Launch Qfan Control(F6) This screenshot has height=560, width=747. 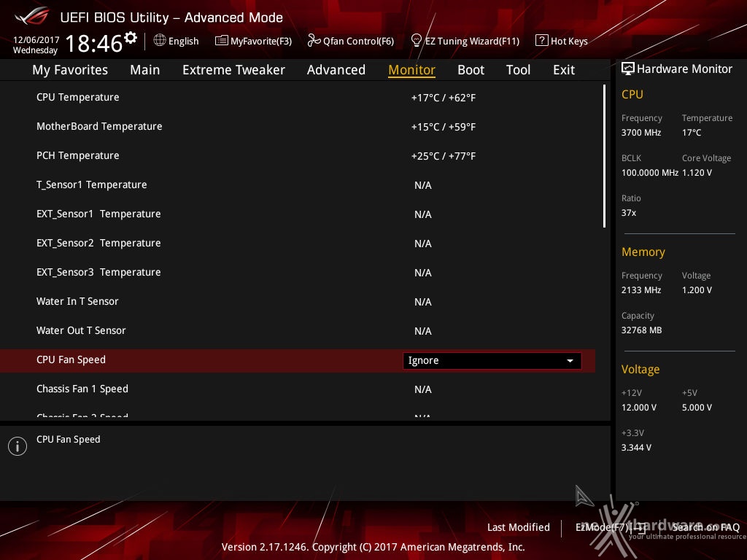(x=358, y=41)
